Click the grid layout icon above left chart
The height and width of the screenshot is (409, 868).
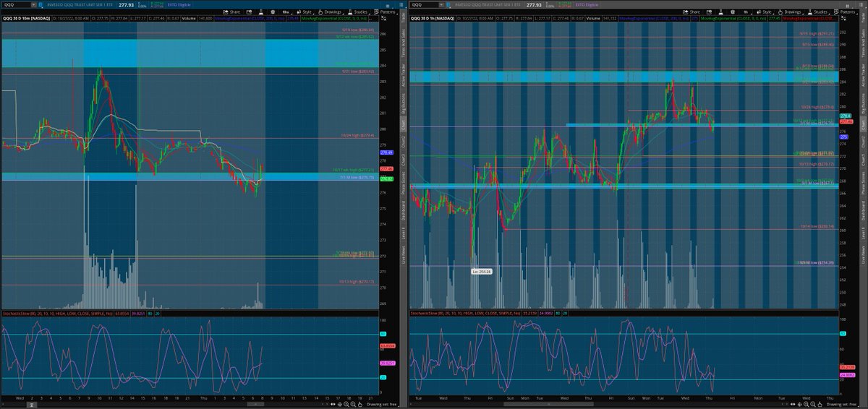click(401, 4)
